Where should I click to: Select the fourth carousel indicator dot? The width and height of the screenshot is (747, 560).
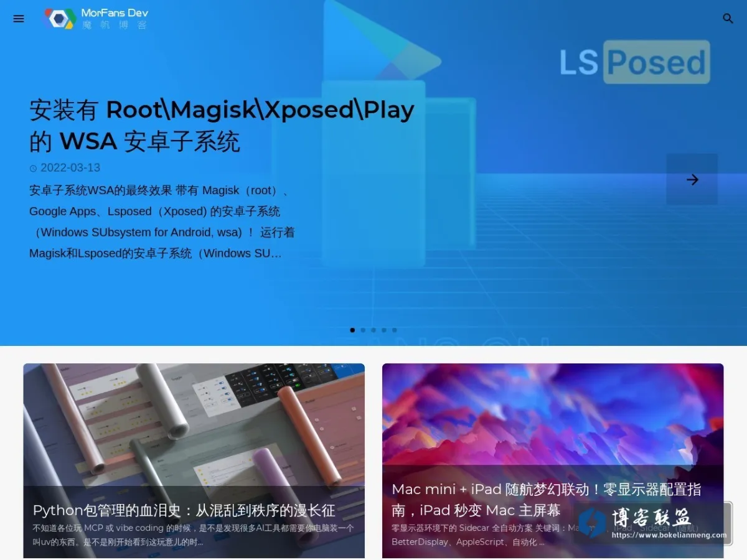pyautogui.click(x=384, y=330)
